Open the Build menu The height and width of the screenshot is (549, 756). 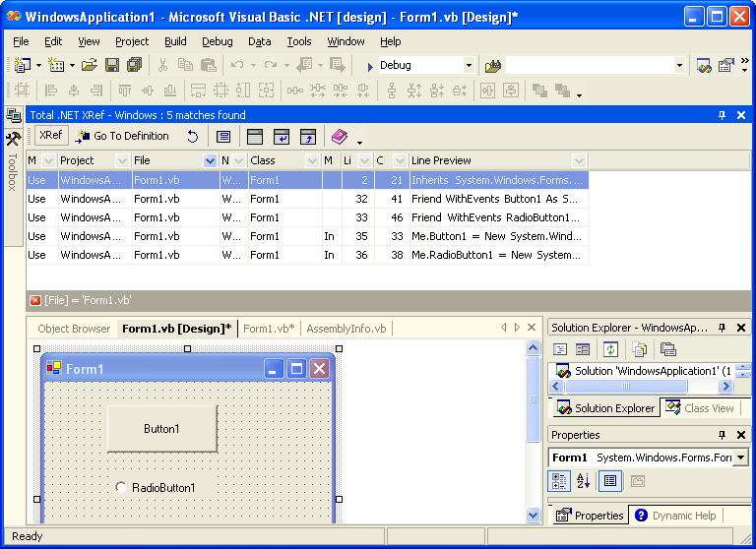pos(175,41)
